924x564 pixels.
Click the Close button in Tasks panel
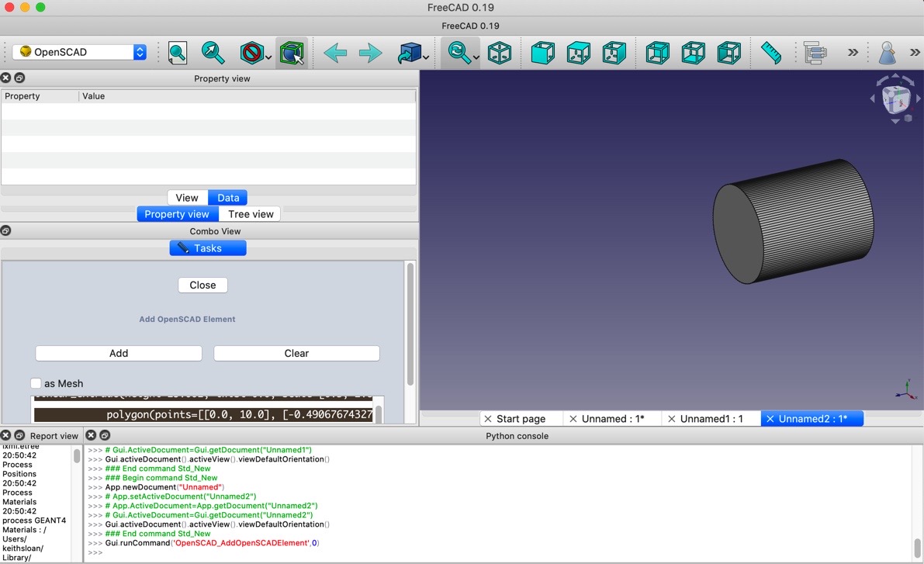[x=202, y=285]
